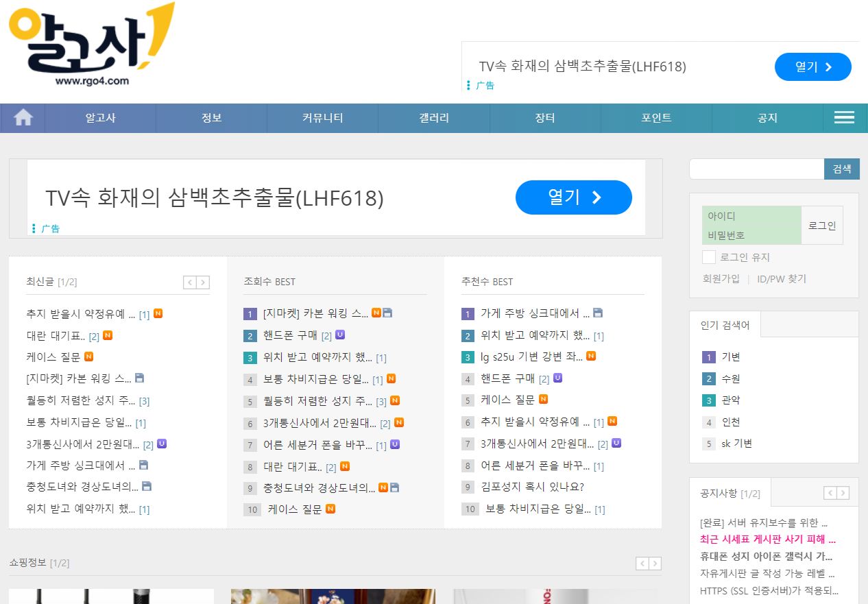
Task: Click the search text input field
Action: coord(756,169)
